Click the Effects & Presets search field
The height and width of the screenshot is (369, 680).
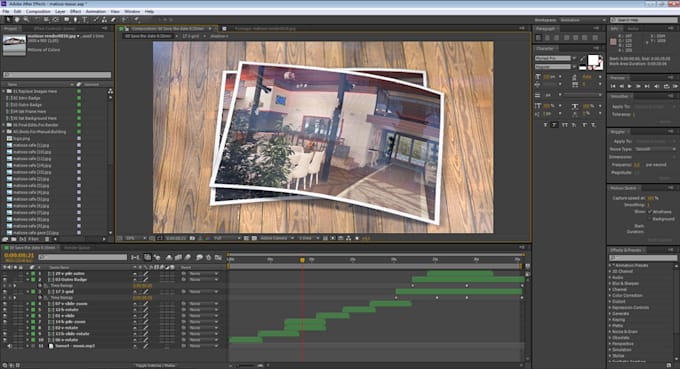point(643,258)
